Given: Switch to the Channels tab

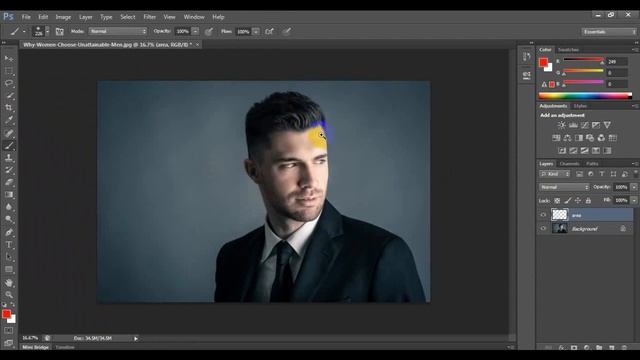Looking at the screenshot, I should [x=569, y=164].
